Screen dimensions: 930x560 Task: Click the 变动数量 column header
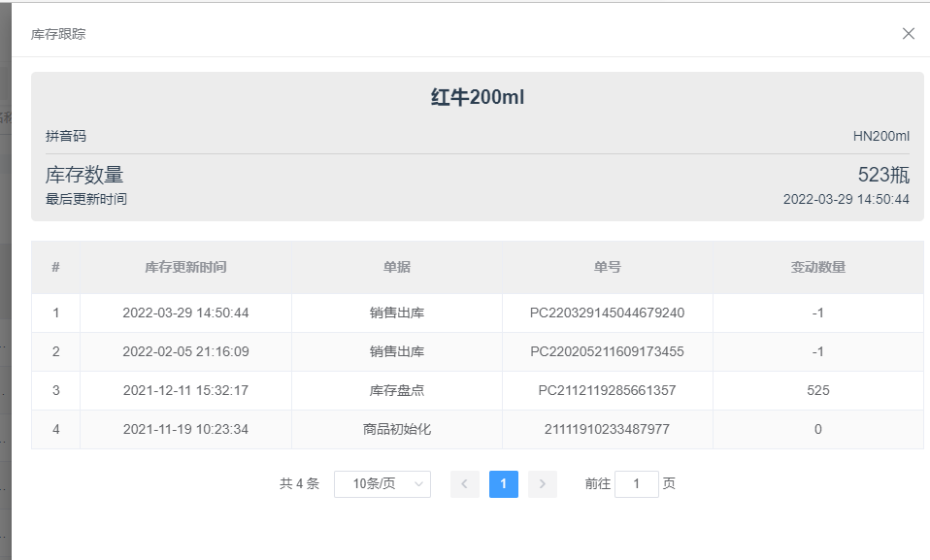pos(818,268)
